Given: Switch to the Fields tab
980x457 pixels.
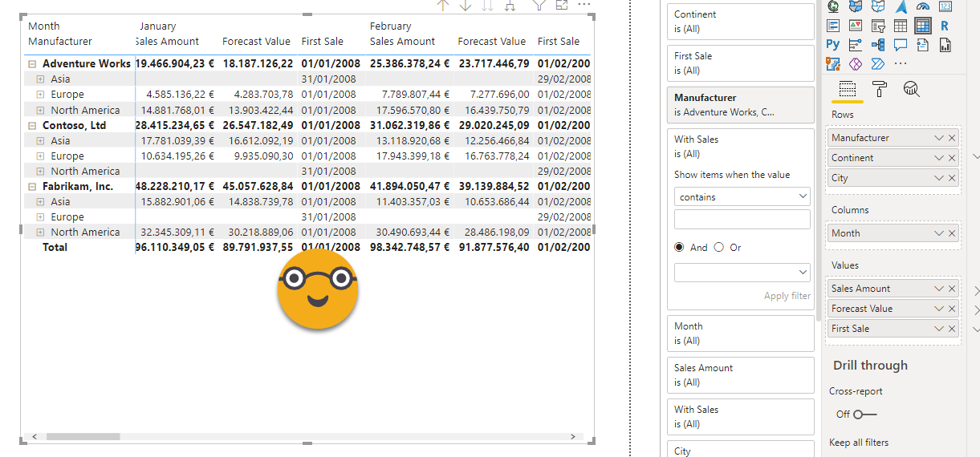Looking at the screenshot, I should (x=848, y=89).
